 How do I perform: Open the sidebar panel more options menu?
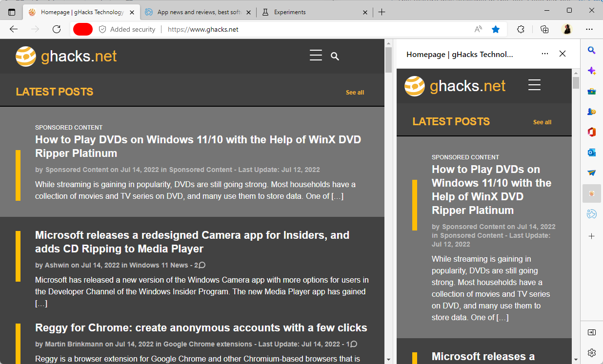tap(545, 54)
